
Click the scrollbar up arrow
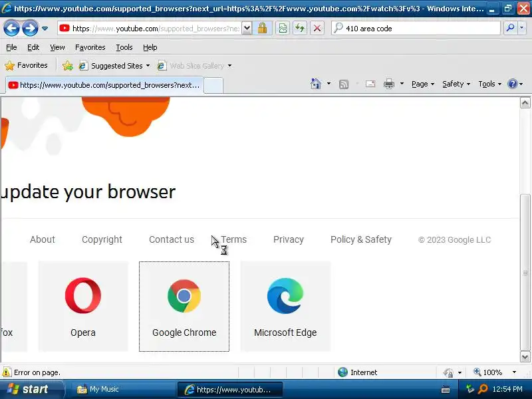(x=525, y=103)
